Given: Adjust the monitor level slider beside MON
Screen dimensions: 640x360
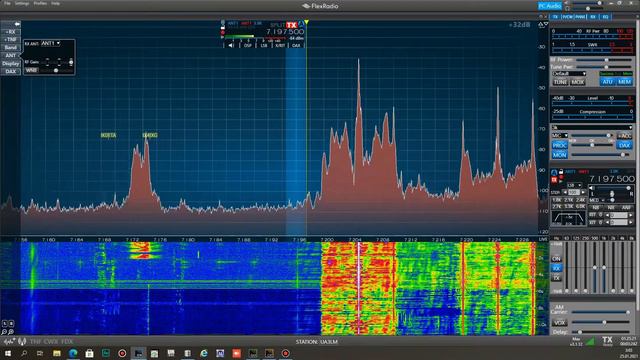Looking at the screenshot, I should (601, 155).
